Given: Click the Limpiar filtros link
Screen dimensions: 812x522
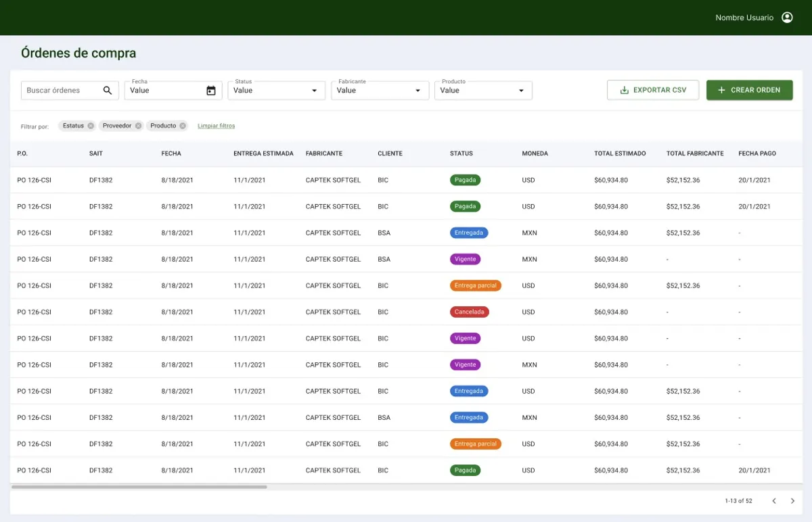Looking at the screenshot, I should (x=216, y=126).
